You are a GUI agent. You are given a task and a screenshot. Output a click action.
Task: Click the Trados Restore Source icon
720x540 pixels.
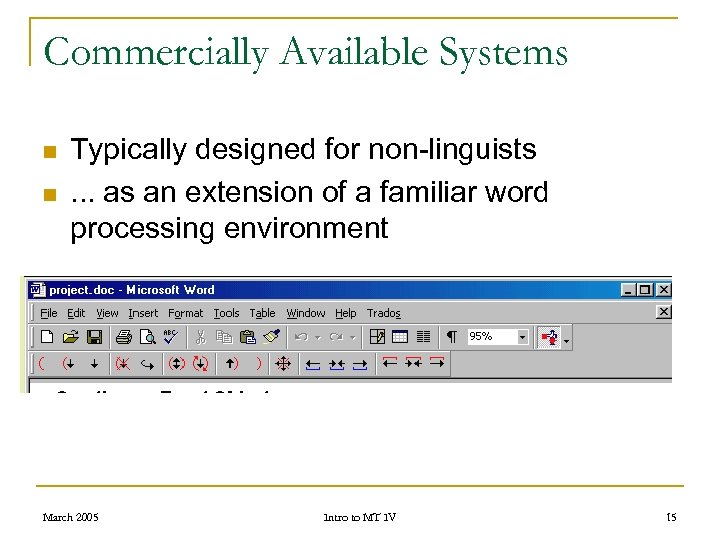123,364
